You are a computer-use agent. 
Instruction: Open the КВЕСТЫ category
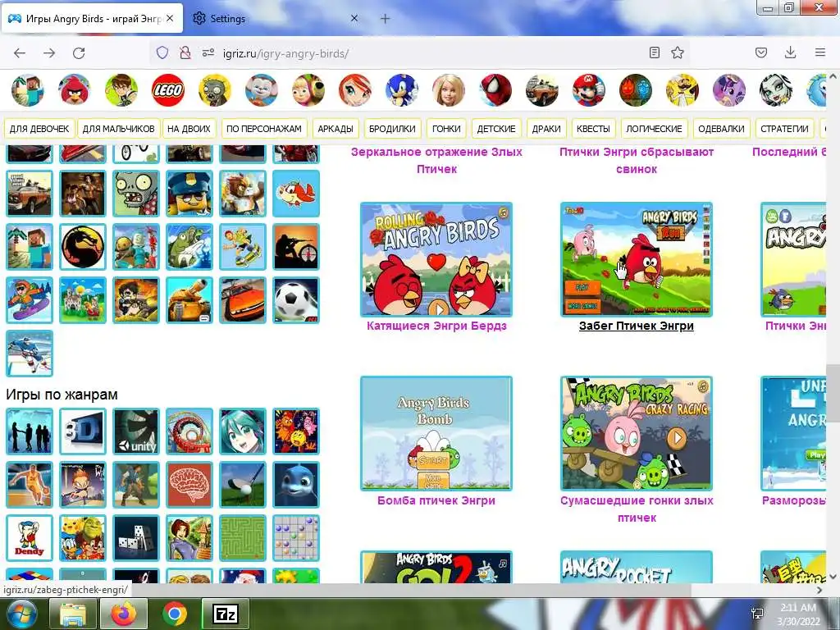tap(593, 129)
